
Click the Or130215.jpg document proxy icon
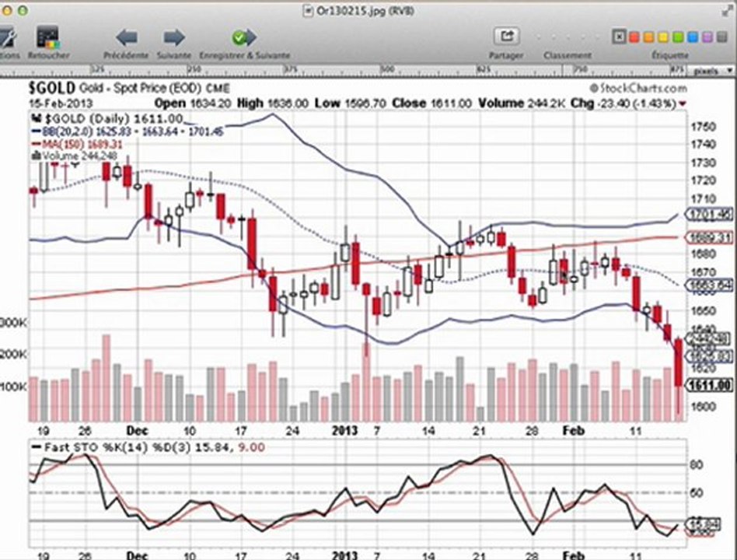tap(308, 11)
